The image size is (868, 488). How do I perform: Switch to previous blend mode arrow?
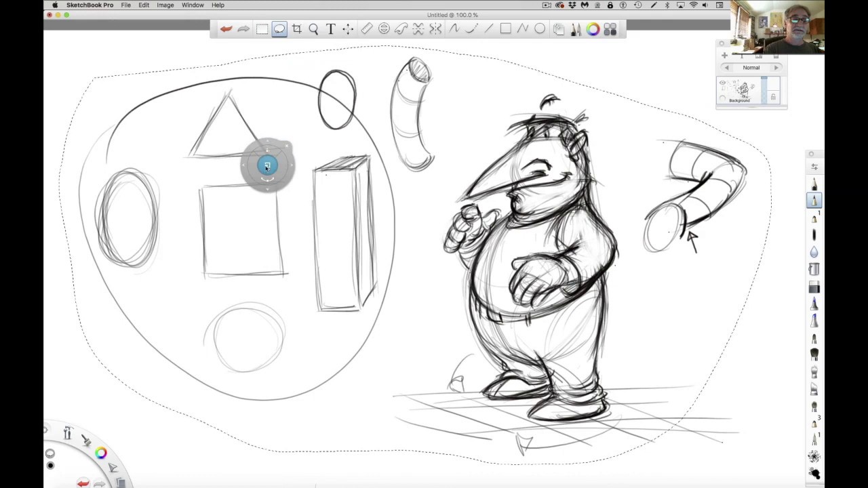pos(727,68)
